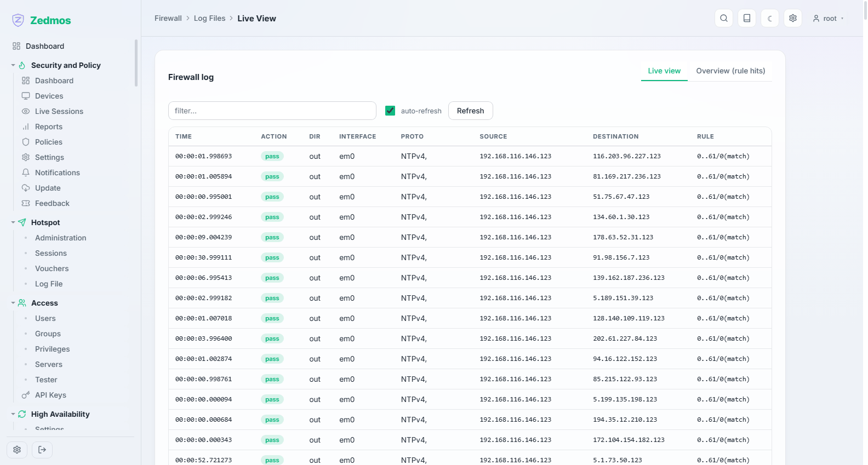Click Notifications bell icon

coord(26,173)
